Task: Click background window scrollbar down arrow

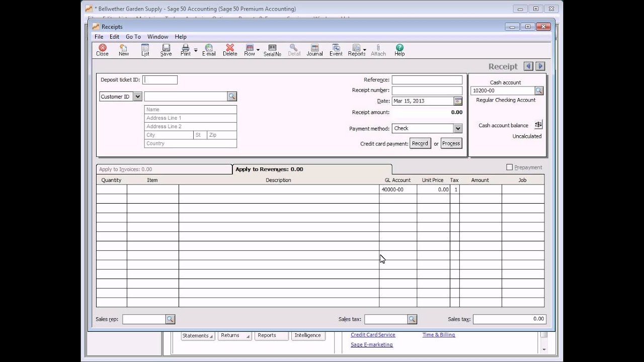Action: (x=544, y=348)
